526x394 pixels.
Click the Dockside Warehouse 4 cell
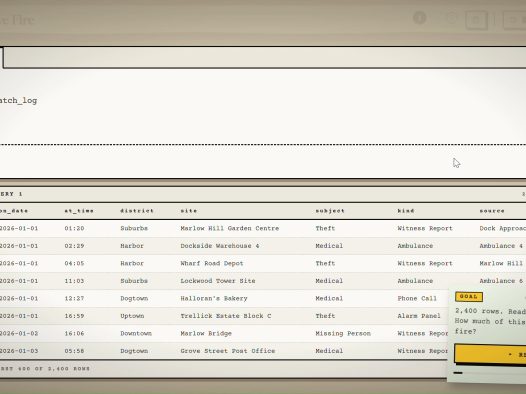tap(220, 246)
